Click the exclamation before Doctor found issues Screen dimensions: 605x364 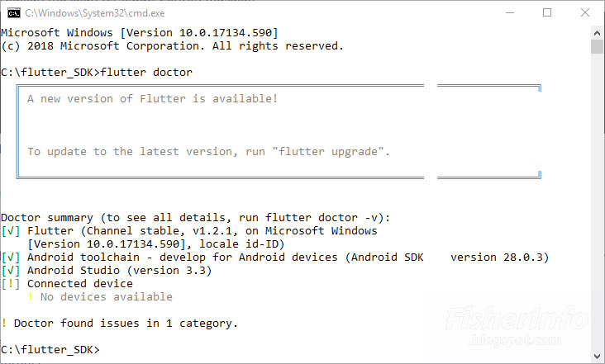point(4,323)
